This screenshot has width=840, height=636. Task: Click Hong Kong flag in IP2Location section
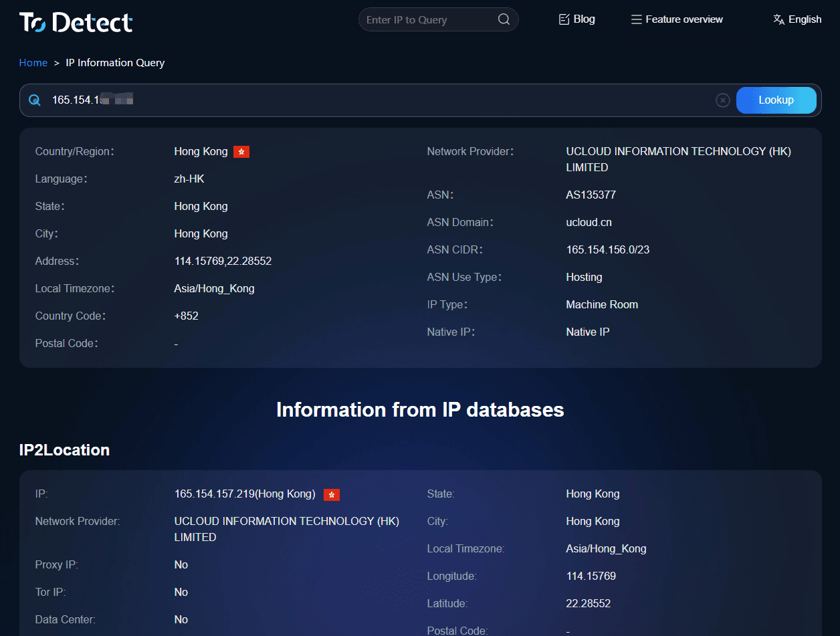click(x=332, y=495)
